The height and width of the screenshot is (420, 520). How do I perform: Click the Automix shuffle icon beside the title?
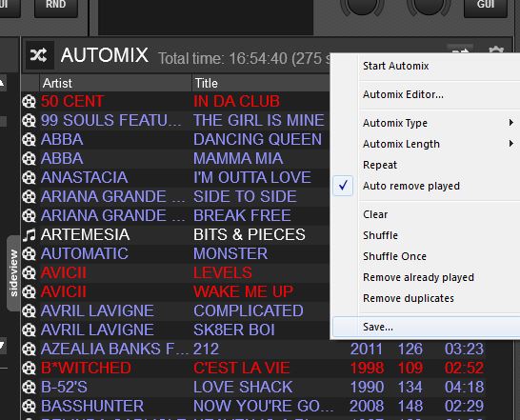point(39,55)
